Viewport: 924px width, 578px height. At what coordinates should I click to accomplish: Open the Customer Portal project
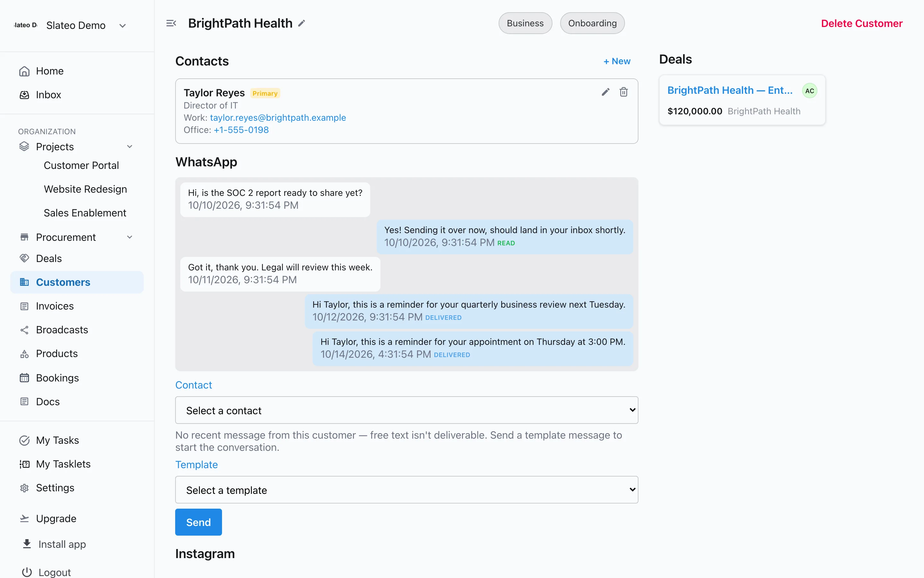(81, 165)
